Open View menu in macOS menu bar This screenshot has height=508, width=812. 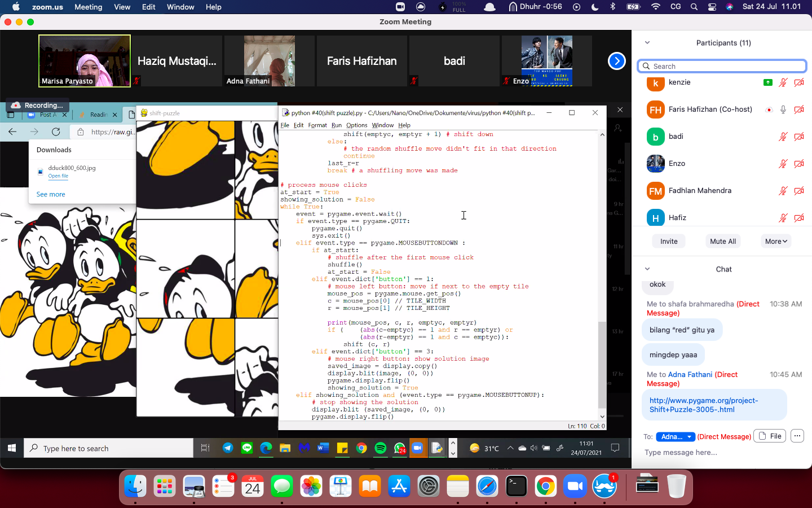point(122,7)
